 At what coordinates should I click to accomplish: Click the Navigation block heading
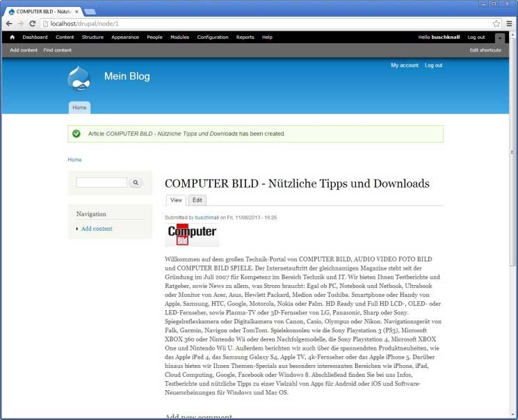point(91,214)
